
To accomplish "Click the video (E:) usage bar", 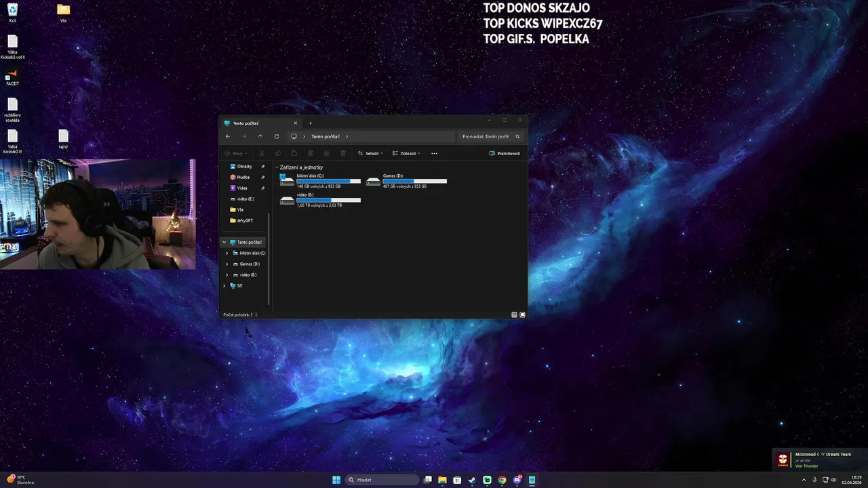I will point(328,200).
